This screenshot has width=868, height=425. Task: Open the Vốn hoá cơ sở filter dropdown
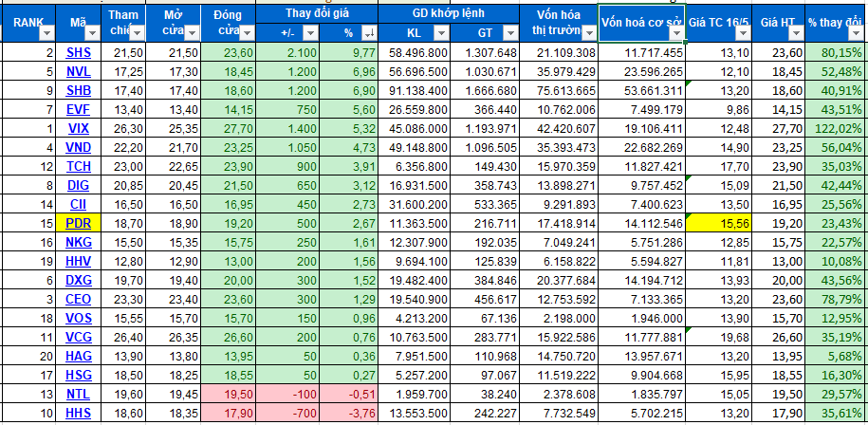click(x=676, y=34)
